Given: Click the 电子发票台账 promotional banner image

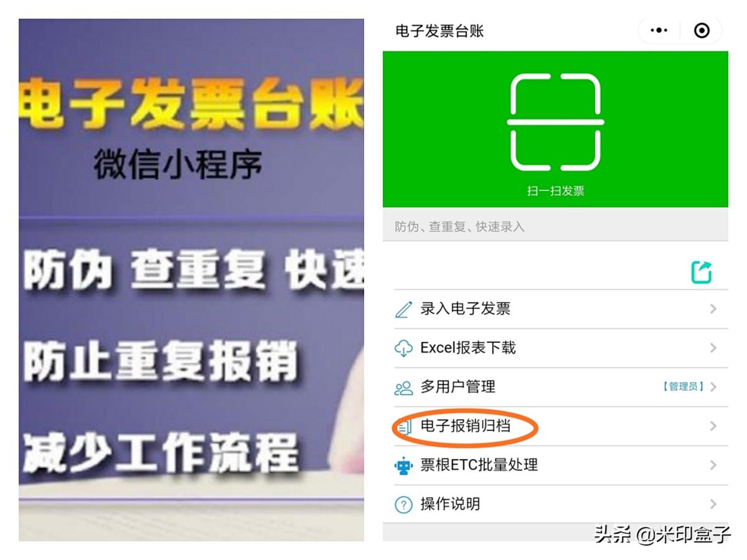Looking at the screenshot, I should 191,279.
